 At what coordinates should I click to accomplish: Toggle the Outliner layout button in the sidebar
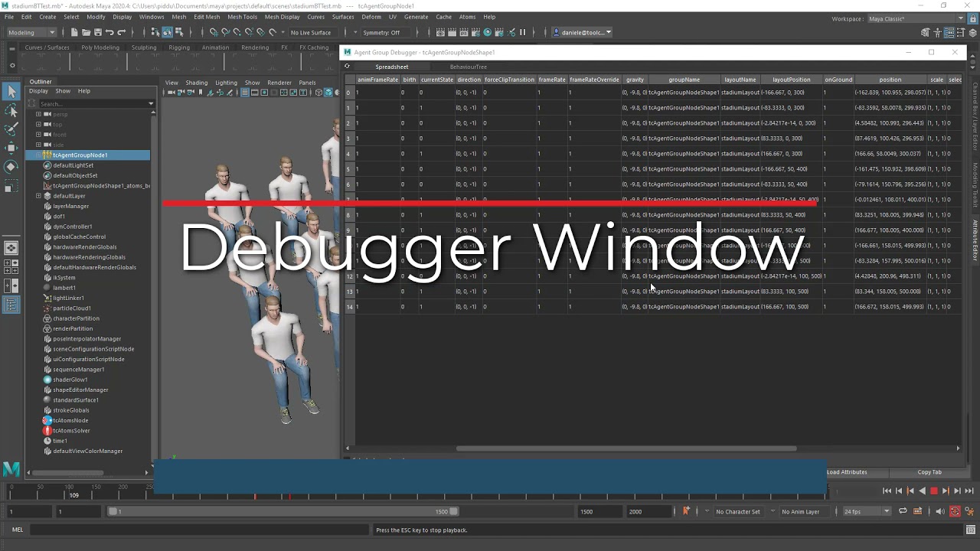[11, 305]
